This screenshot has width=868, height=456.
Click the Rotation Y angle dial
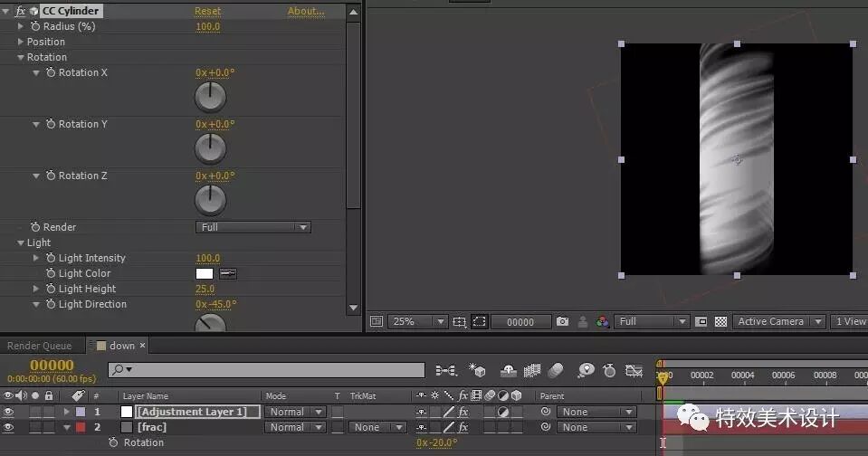(210, 148)
